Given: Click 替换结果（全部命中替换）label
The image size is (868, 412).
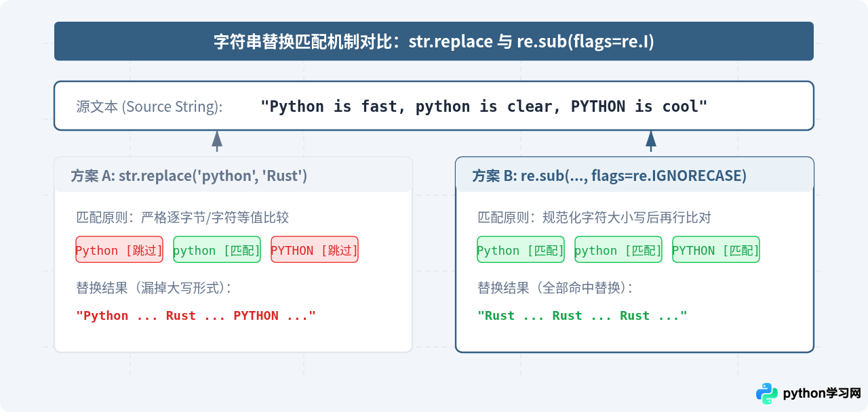Looking at the screenshot, I should coord(555,287).
